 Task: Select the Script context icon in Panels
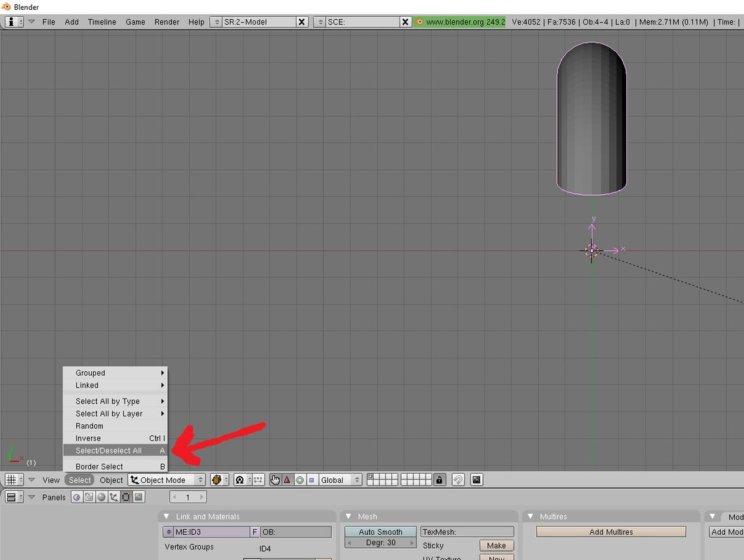tap(89, 497)
